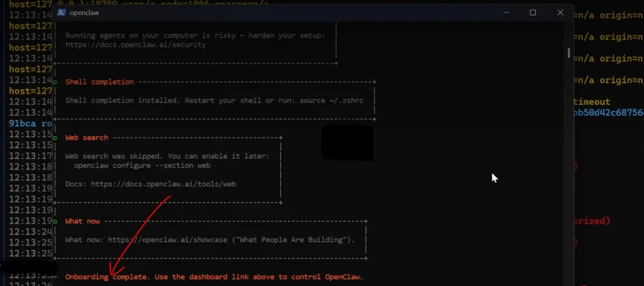The width and height of the screenshot is (644, 286).
Task: Click the 'Shell completion' section heading
Action: point(99,82)
